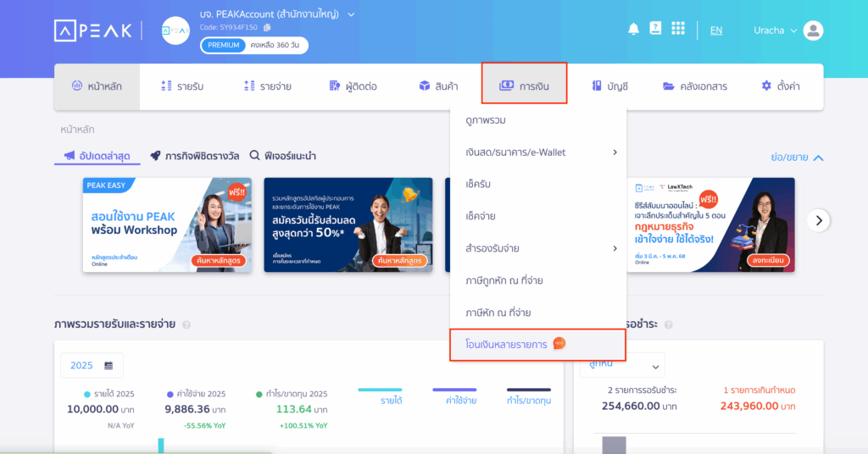Click the help icon beside ภาพรวมรายรับและรายจ่าย
The width and height of the screenshot is (868, 454).
[x=186, y=325]
